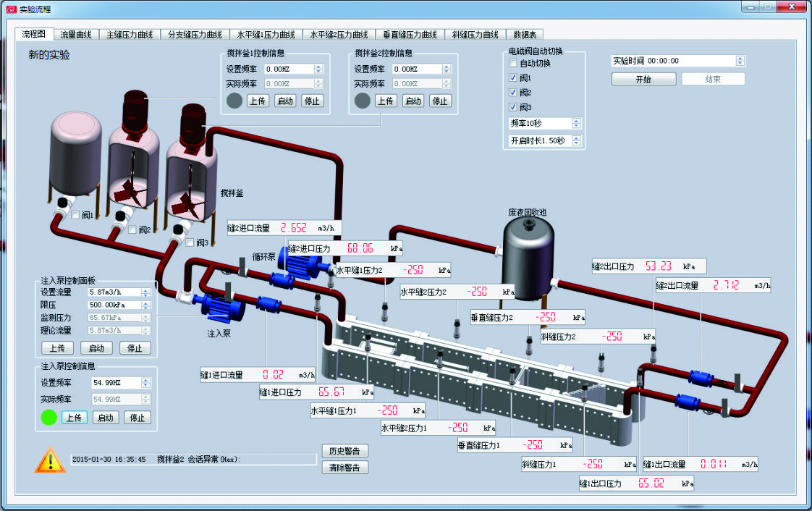Click the green injection pump status indicator

[48, 417]
